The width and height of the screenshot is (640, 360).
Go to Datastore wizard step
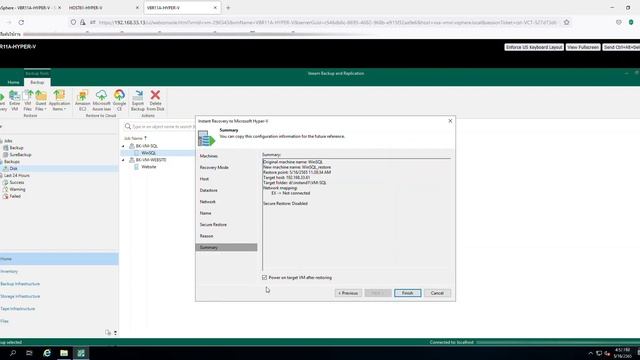tap(209, 190)
